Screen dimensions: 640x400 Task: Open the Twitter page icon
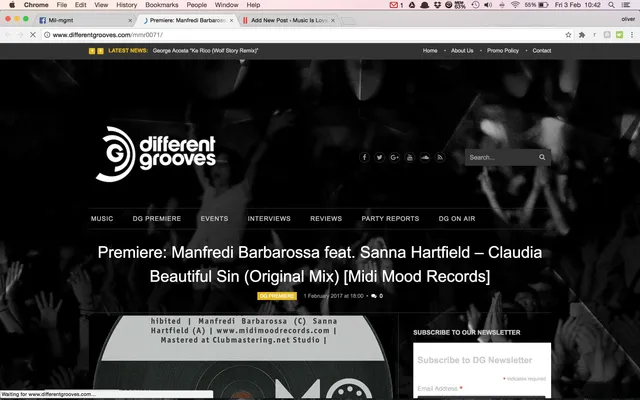coord(379,157)
